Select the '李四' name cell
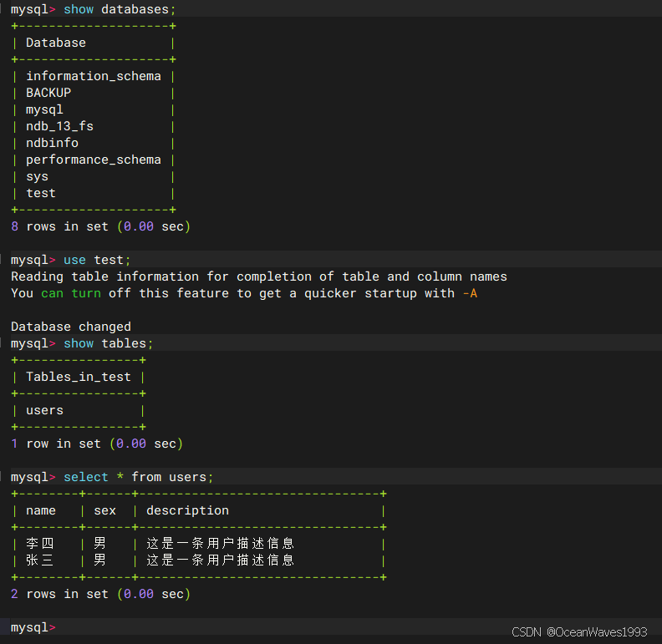662x644 pixels. point(40,543)
